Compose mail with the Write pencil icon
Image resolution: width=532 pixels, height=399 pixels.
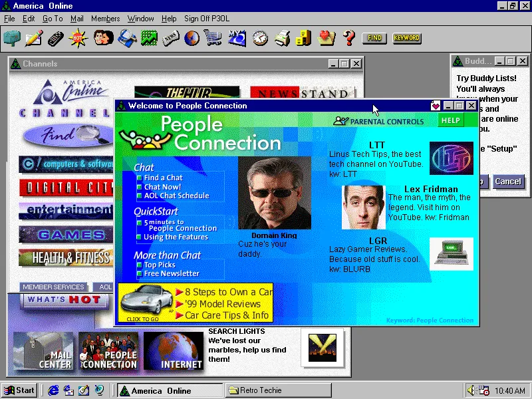coord(33,38)
